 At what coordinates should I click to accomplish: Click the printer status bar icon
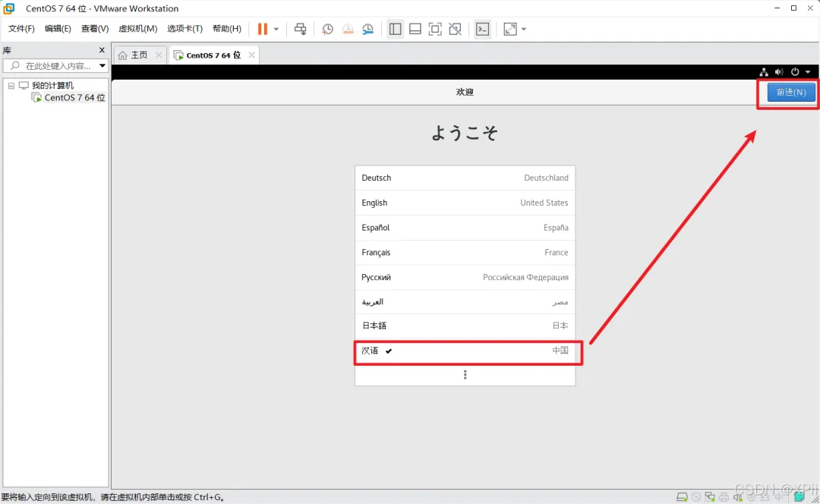pyautogui.click(x=724, y=497)
